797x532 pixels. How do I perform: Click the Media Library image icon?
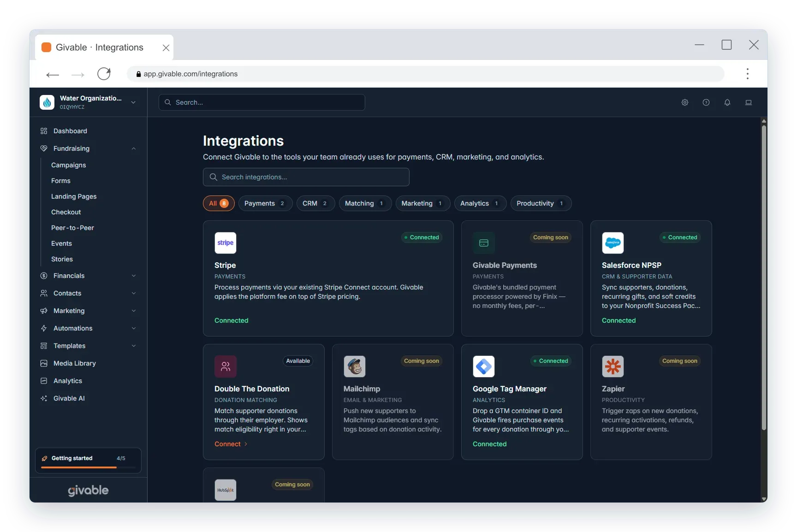click(x=44, y=363)
